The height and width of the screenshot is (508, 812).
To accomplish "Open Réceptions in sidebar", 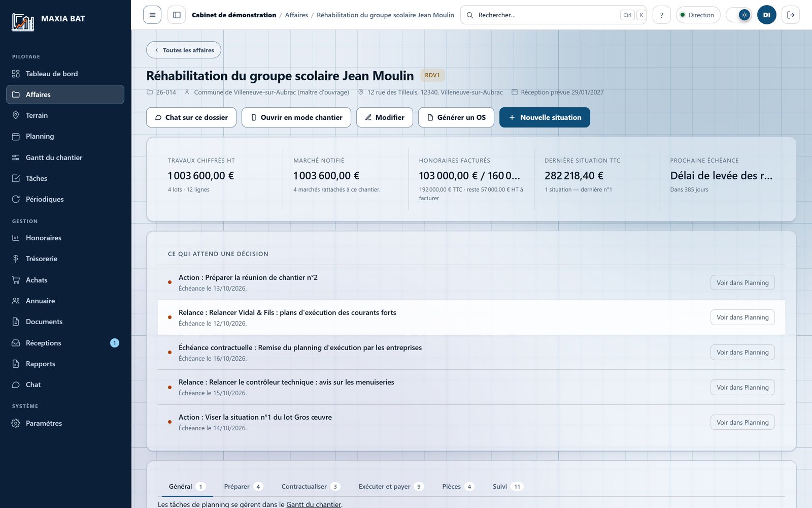I will tap(65, 343).
